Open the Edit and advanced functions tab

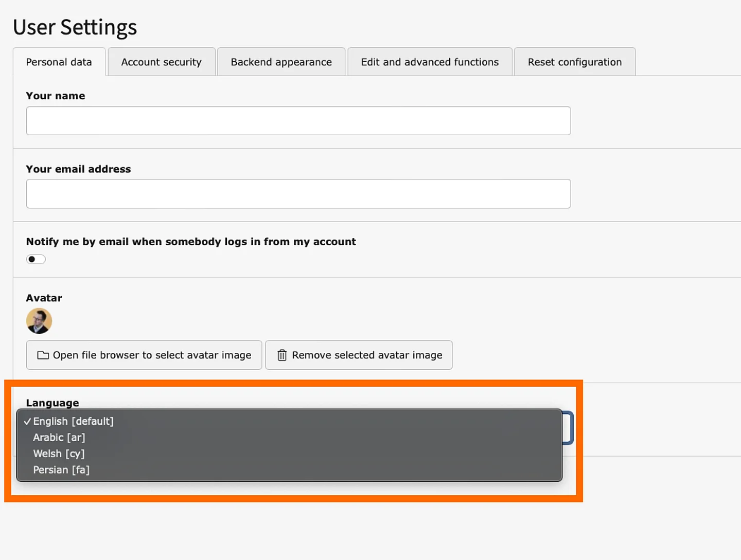[430, 62]
